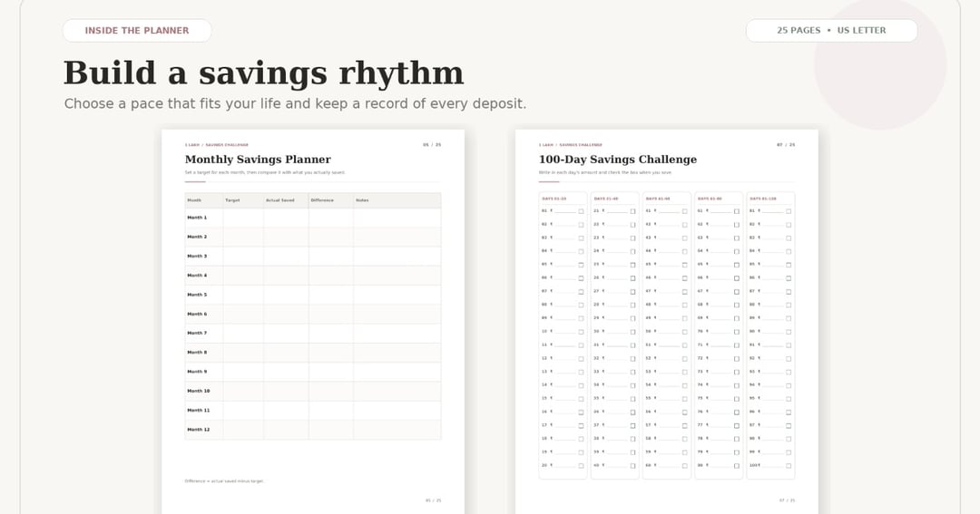Click page number 07 / 25 at challenge top
The image size is (980, 514).
(x=786, y=145)
